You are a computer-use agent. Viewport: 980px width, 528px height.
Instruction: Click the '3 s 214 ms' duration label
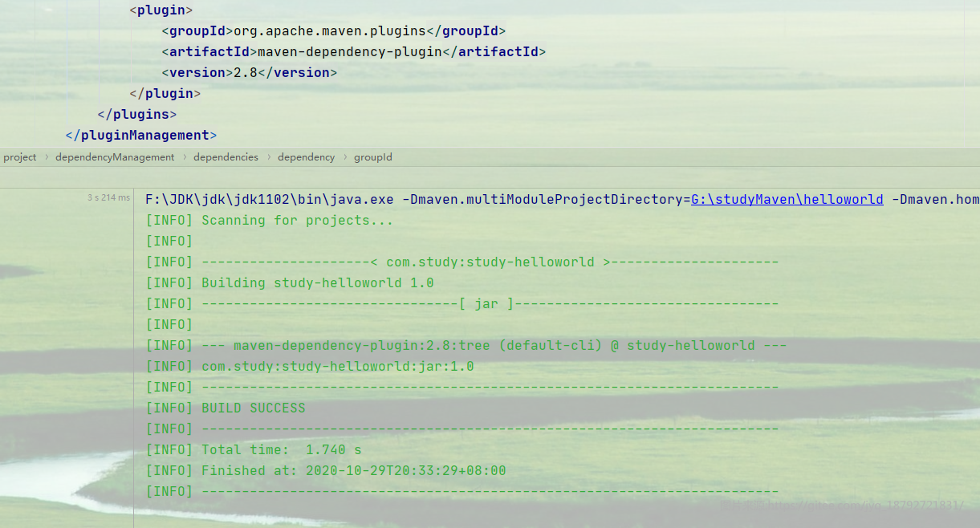tap(108, 197)
